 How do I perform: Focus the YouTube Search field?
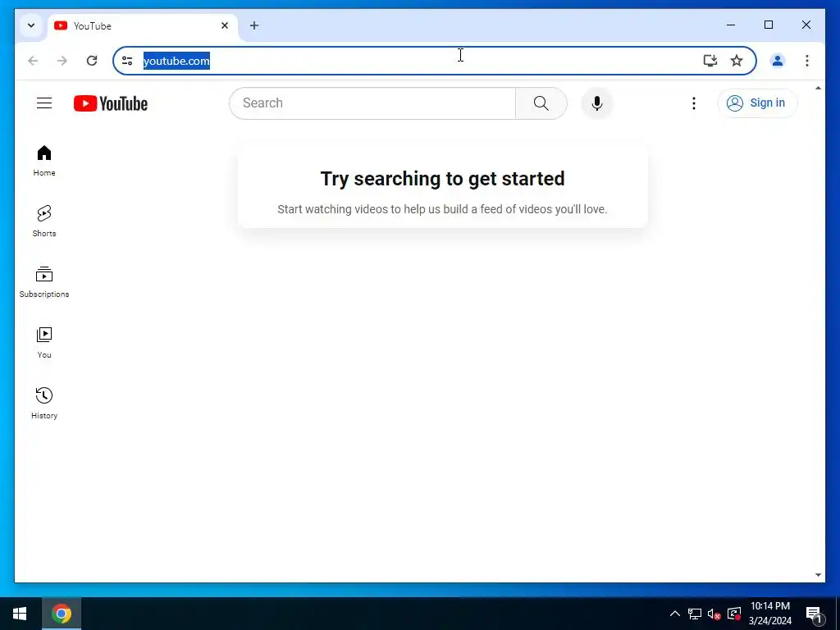(x=372, y=103)
